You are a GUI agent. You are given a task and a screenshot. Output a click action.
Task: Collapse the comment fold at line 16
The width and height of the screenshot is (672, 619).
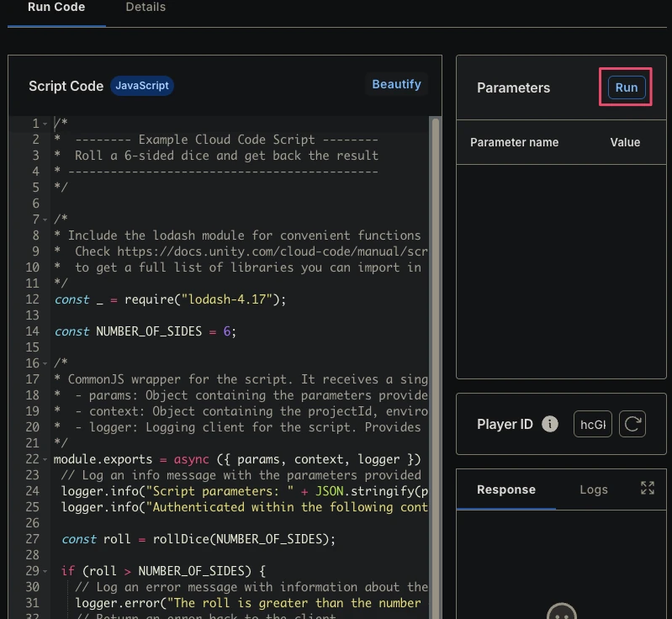pos(45,364)
